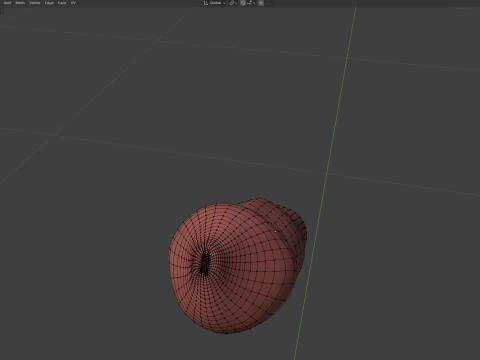Open the pivot point icon menu

[232, 3]
